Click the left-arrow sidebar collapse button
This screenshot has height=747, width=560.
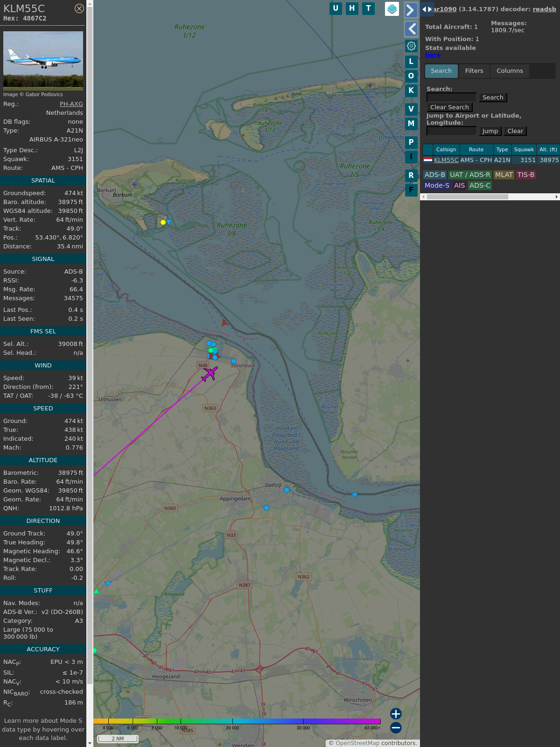pyautogui.click(x=411, y=29)
